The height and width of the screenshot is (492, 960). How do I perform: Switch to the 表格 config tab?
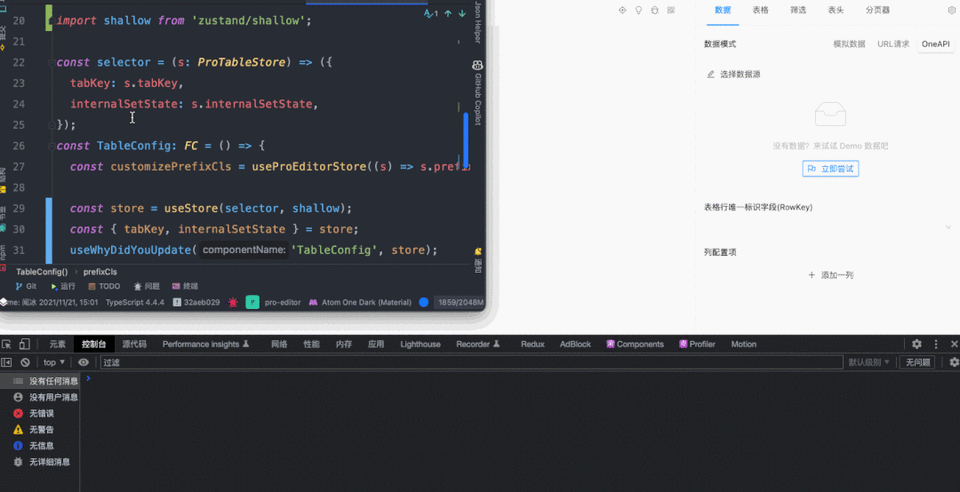tap(760, 10)
